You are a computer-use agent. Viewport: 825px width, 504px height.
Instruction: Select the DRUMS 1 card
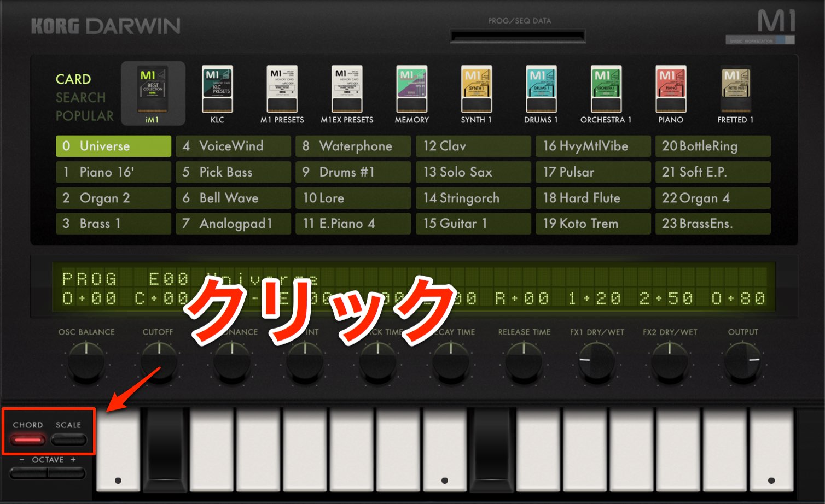tap(541, 94)
